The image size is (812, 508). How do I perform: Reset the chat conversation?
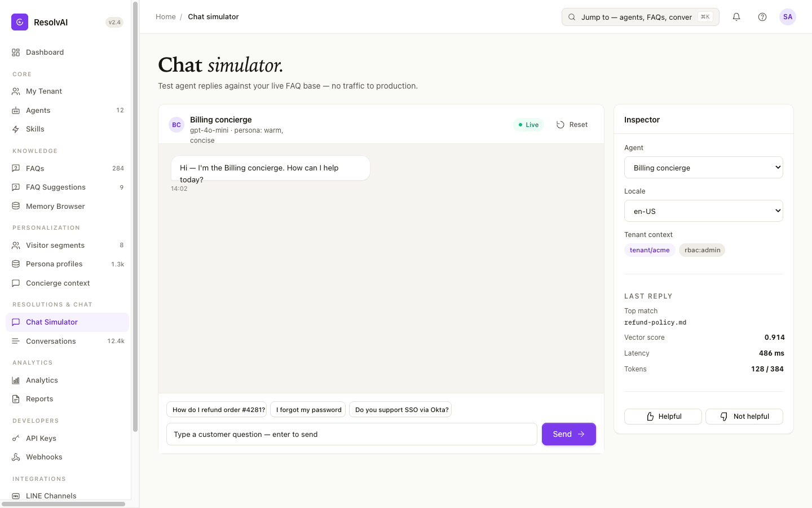[x=572, y=125]
